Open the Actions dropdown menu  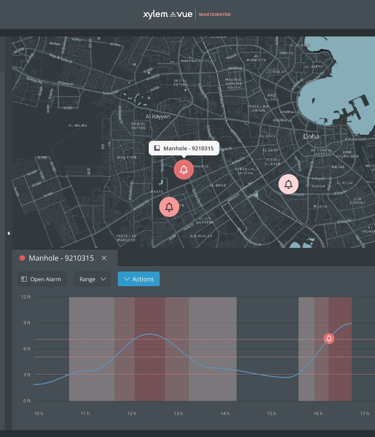tap(139, 279)
